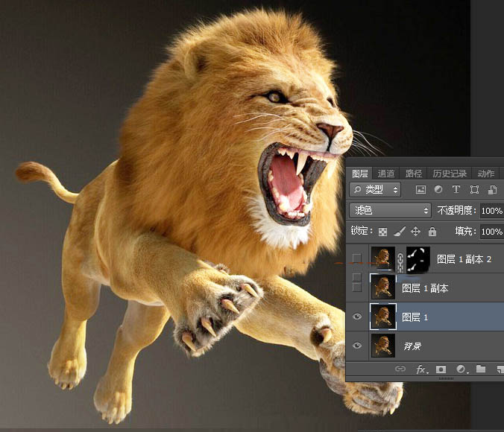Toggle the type layer filter (T) icon

[x=456, y=189]
